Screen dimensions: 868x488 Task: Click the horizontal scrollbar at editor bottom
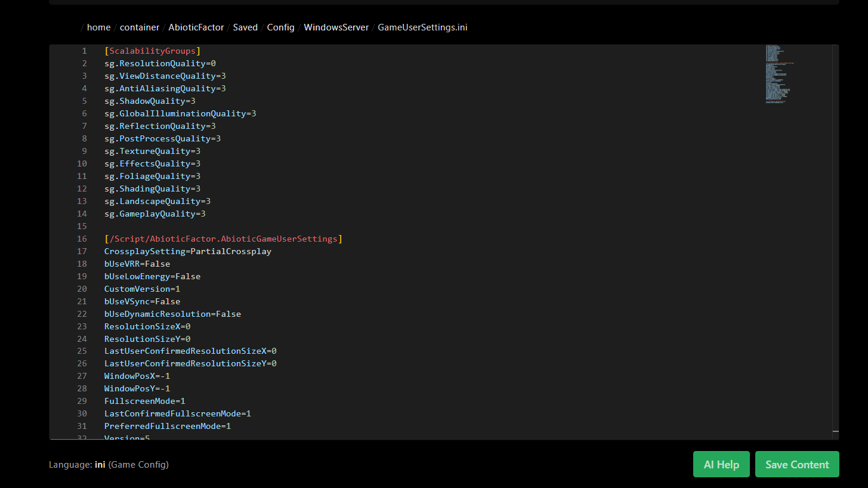tap(78, 437)
